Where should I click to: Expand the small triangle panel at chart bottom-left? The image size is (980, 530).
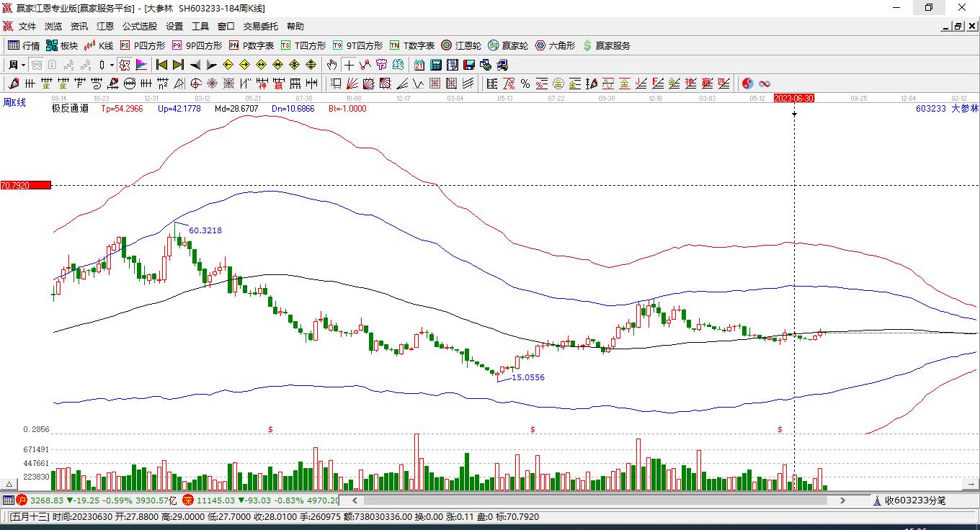10,484
